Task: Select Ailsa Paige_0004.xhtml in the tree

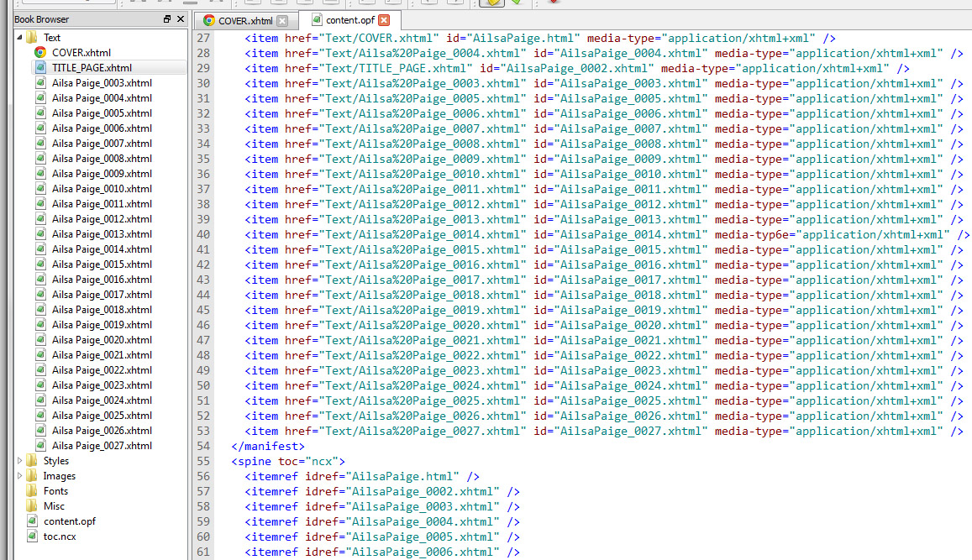Action: (102, 98)
